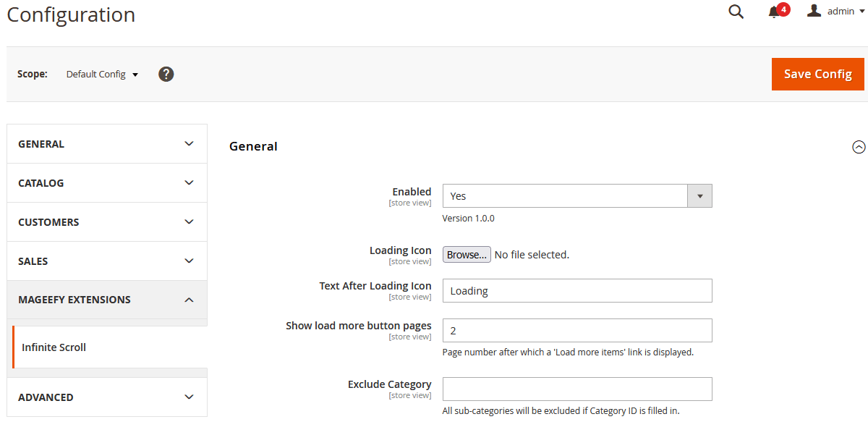Focus the Show load more button pages field

click(x=576, y=331)
